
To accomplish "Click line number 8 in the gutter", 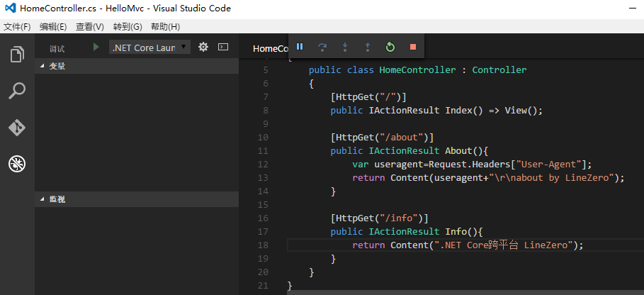I will pos(265,110).
